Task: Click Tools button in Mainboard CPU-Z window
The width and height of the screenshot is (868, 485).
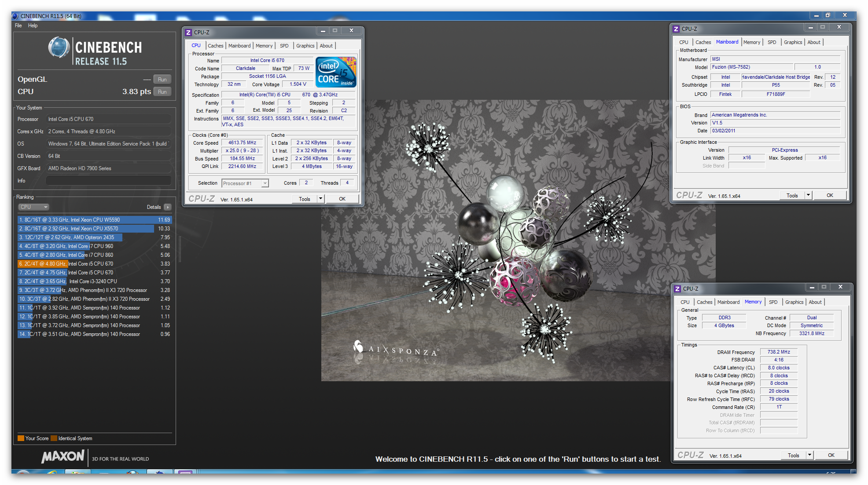Action: 792,195
